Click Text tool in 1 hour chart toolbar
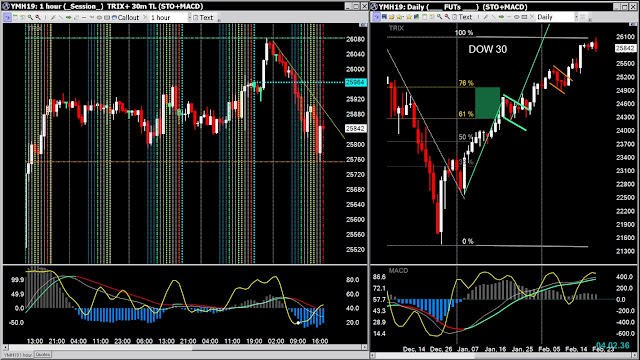 203,18
